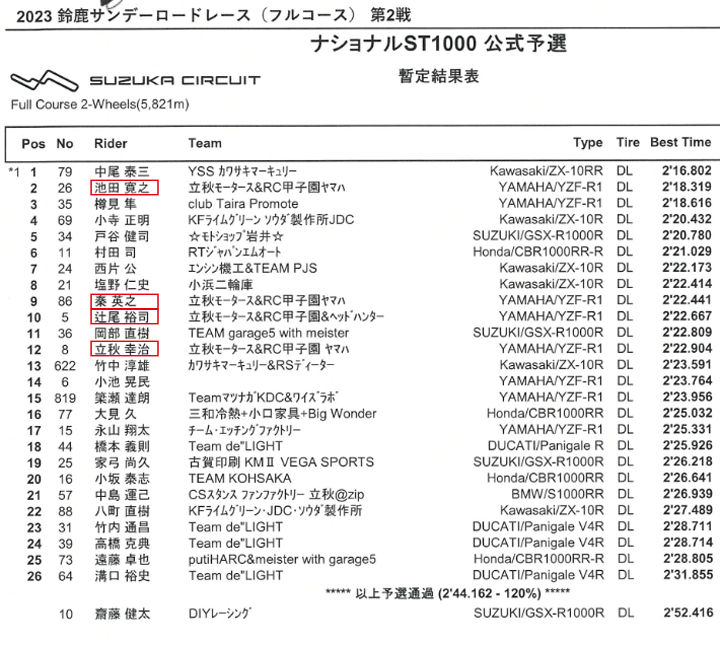
Task: Click team 古賀印刷 KMⅡ VEGA SPORTS
Action: (281, 462)
